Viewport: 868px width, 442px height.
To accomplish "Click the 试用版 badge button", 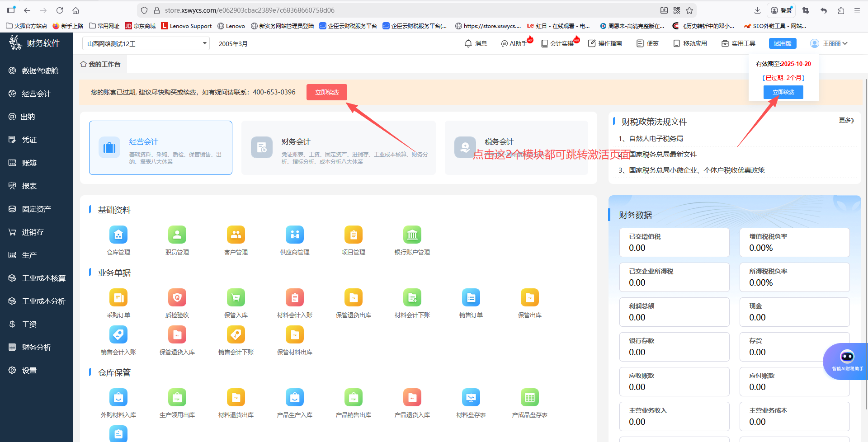I will coord(783,43).
